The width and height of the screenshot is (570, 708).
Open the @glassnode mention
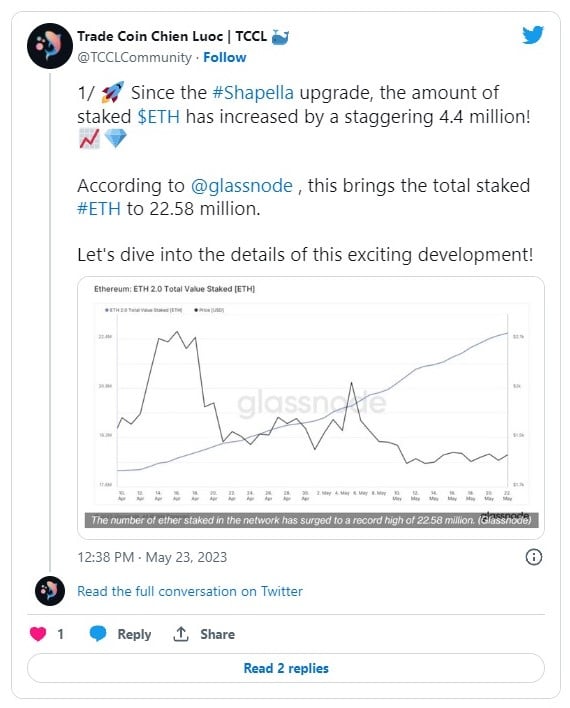[242, 186]
